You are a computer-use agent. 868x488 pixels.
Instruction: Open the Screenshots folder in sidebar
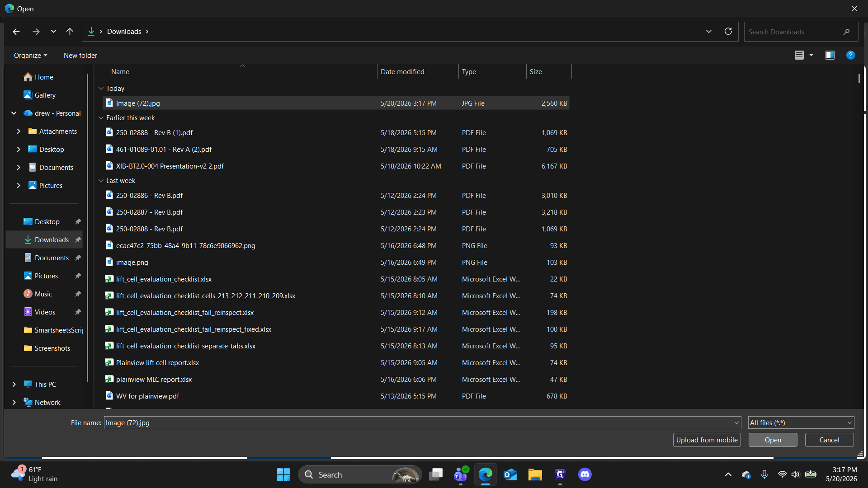(52, 348)
